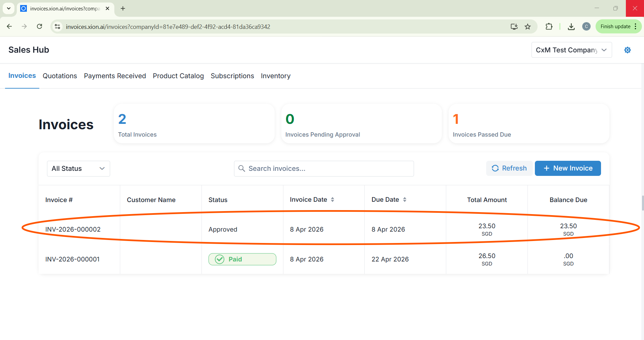
Task: Sort by Due Date
Action: [405, 200]
